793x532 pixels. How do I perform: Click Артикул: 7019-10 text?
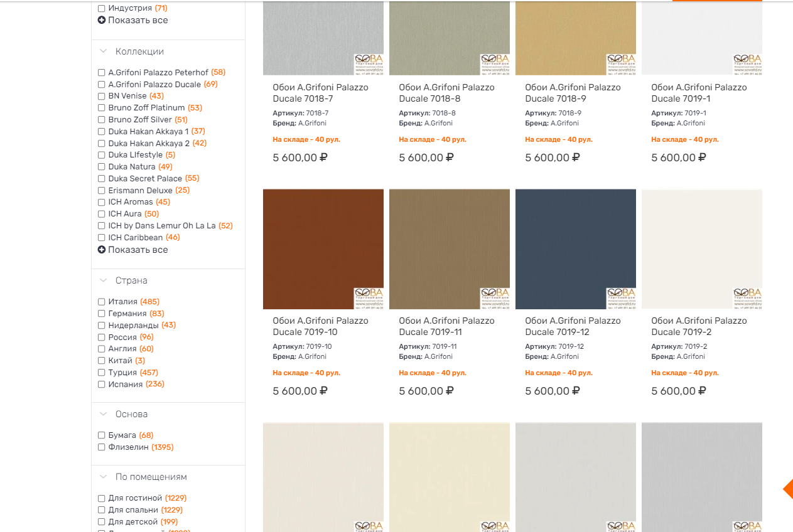[x=303, y=346]
